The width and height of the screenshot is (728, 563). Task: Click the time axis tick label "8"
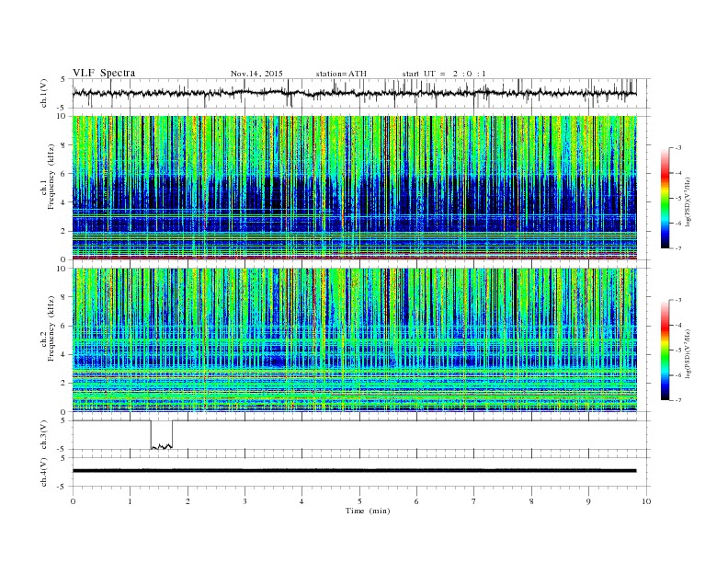pos(531,501)
